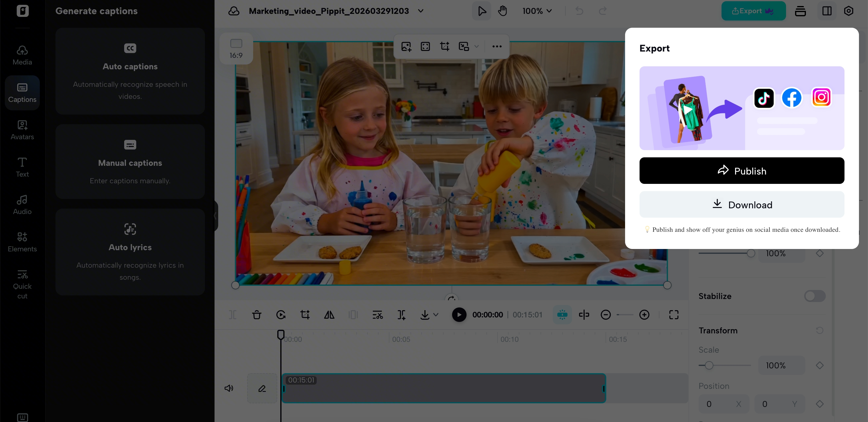Play the video preview
Viewport: 868px width, 422px height.
[459, 315]
